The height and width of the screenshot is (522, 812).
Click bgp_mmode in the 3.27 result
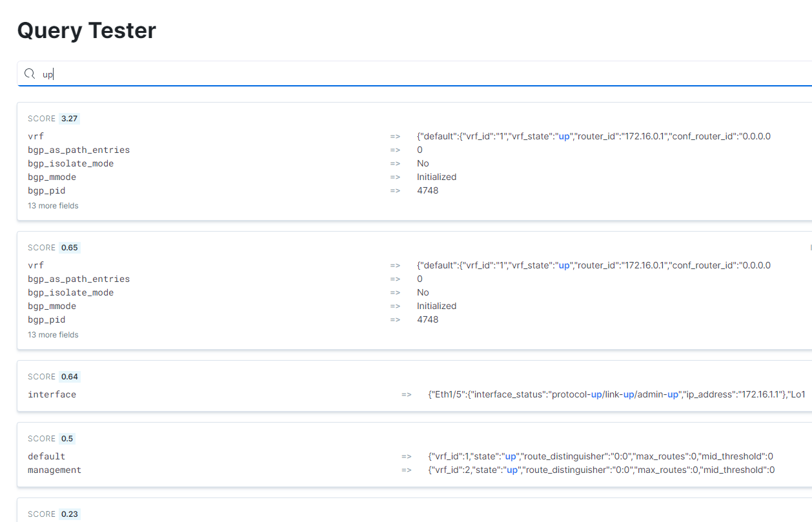[x=52, y=177]
